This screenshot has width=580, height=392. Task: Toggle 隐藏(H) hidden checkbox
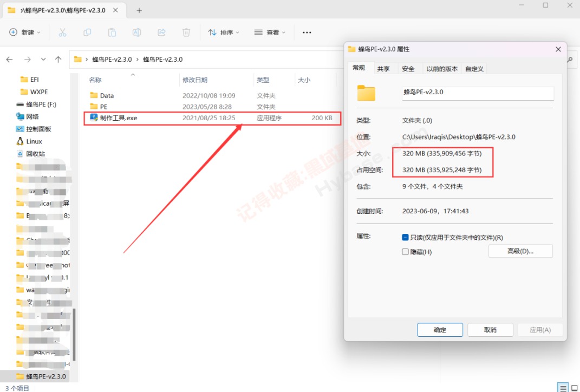(x=405, y=252)
